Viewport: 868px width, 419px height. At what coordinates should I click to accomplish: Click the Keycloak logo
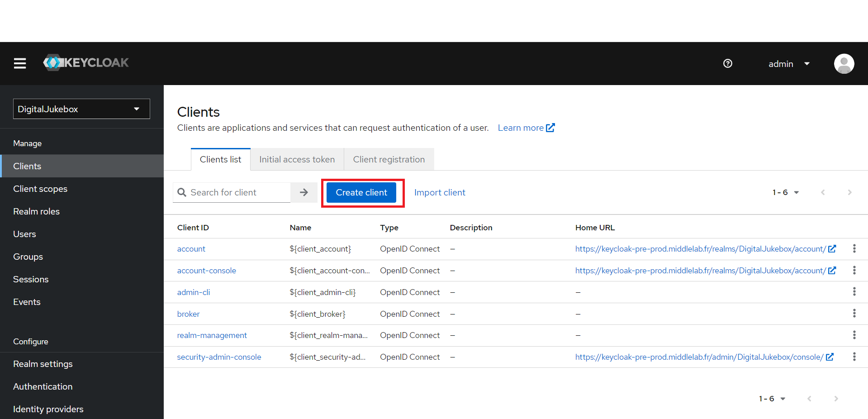(86, 62)
